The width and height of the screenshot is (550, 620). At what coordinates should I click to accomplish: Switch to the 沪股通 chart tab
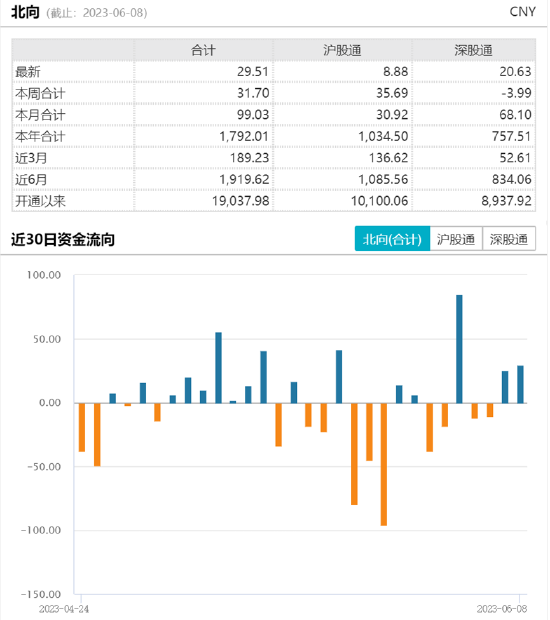[456, 239]
